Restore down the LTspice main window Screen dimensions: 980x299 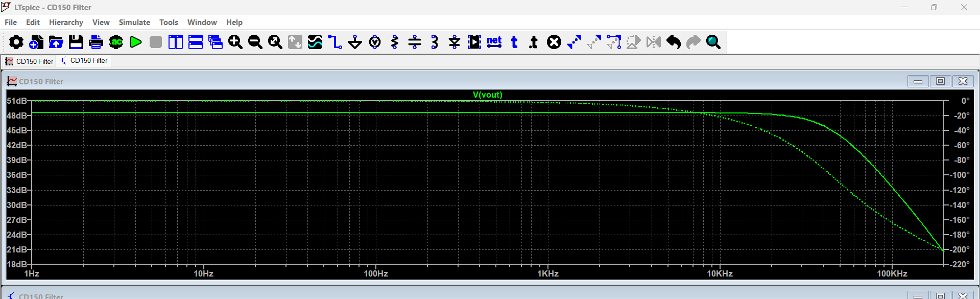coord(934,7)
